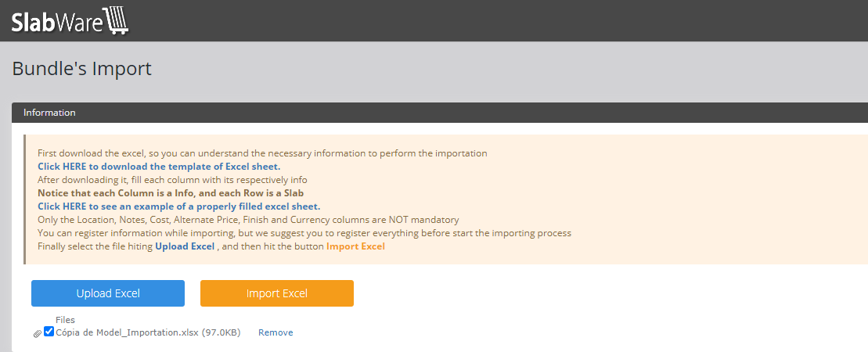The width and height of the screenshot is (868, 352).
Task: Open the download template of Excel sheet link
Action: pyautogui.click(x=159, y=166)
